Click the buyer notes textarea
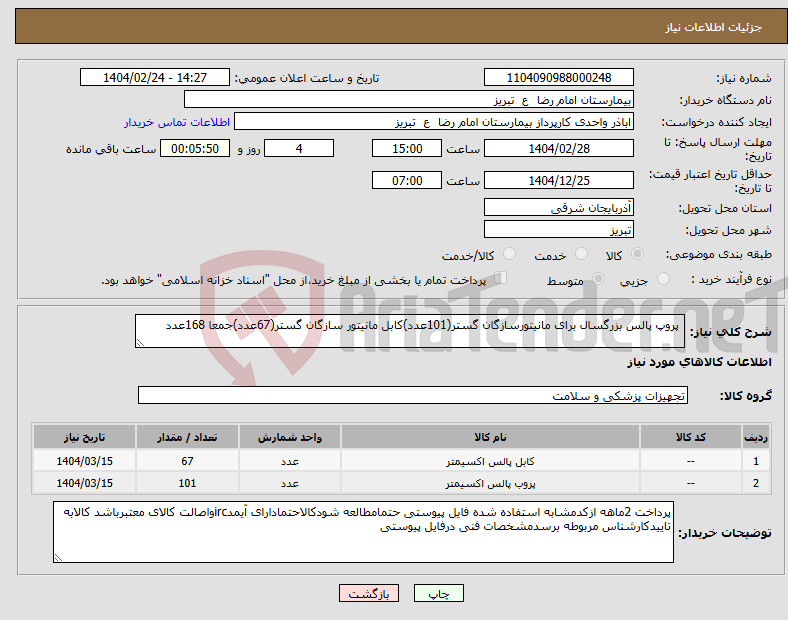Screen dimensions: 788x620 (x=363, y=532)
